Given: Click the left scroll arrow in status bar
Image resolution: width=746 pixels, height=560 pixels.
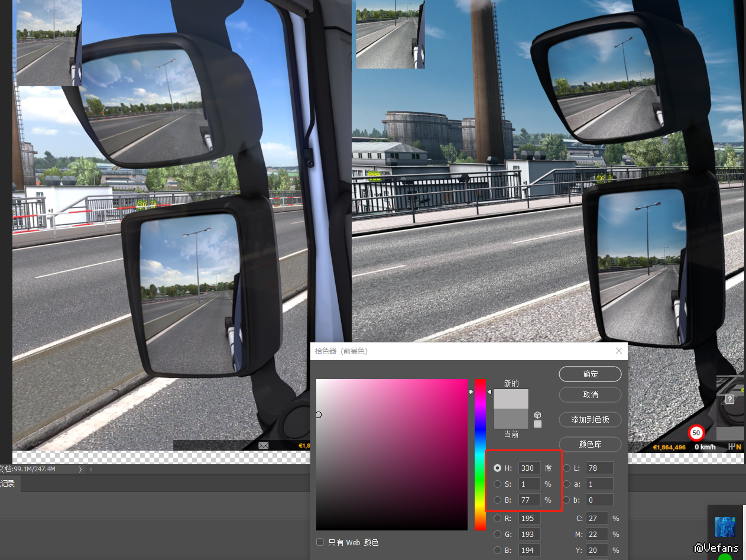Looking at the screenshot, I should pos(91,469).
